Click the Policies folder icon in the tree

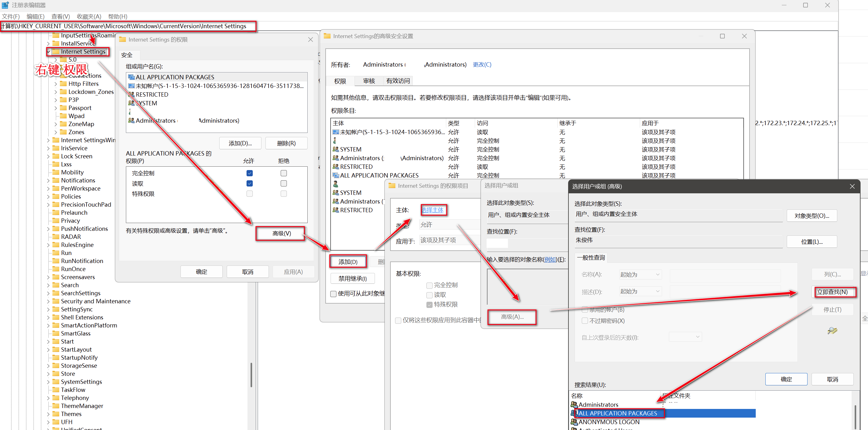tap(56, 196)
